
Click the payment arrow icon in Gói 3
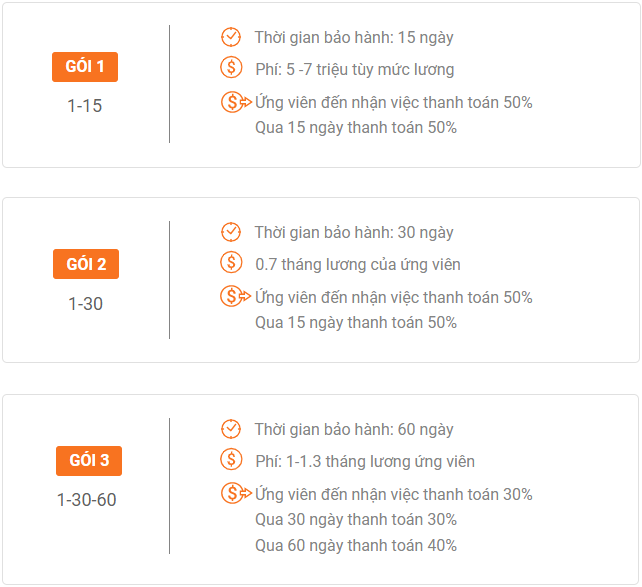coord(234,494)
